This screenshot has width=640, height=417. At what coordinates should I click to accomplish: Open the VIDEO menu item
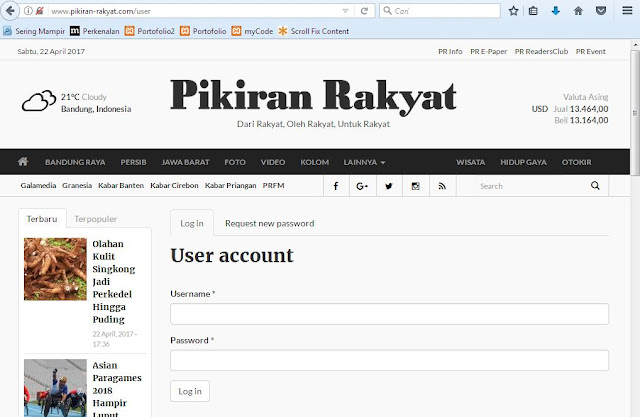[273, 162]
